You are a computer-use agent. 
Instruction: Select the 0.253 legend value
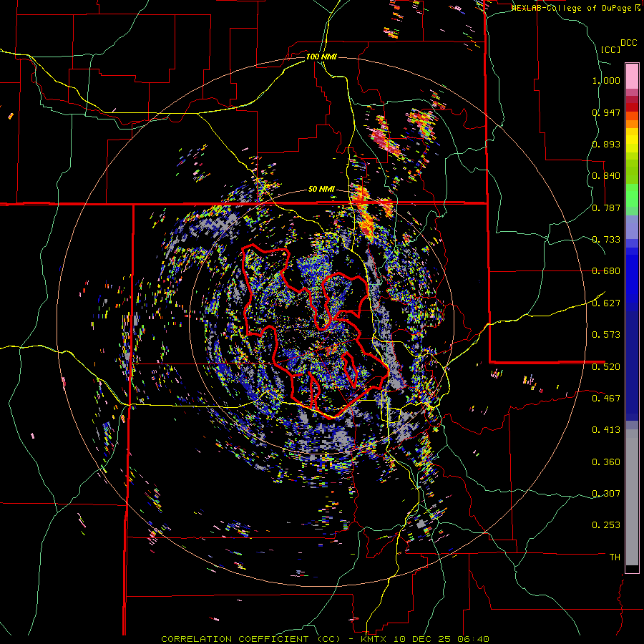pyautogui.click(x=606, y=525)
